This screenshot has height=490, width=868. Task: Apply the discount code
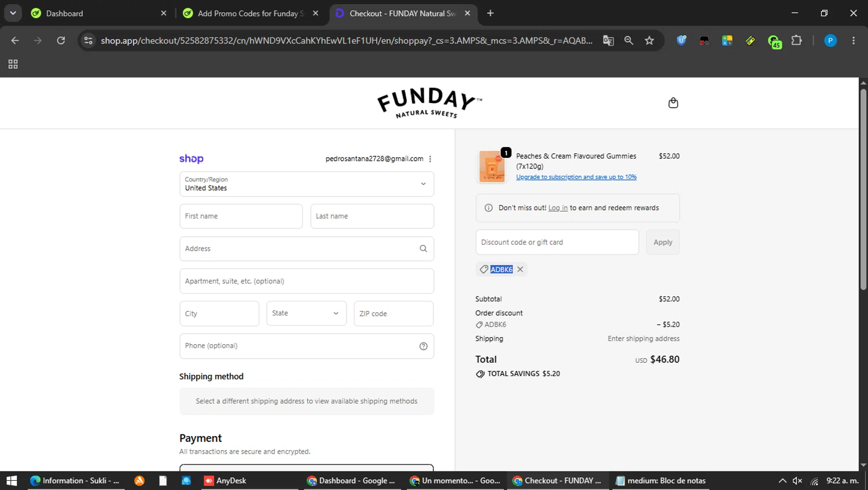pos(663,242)
